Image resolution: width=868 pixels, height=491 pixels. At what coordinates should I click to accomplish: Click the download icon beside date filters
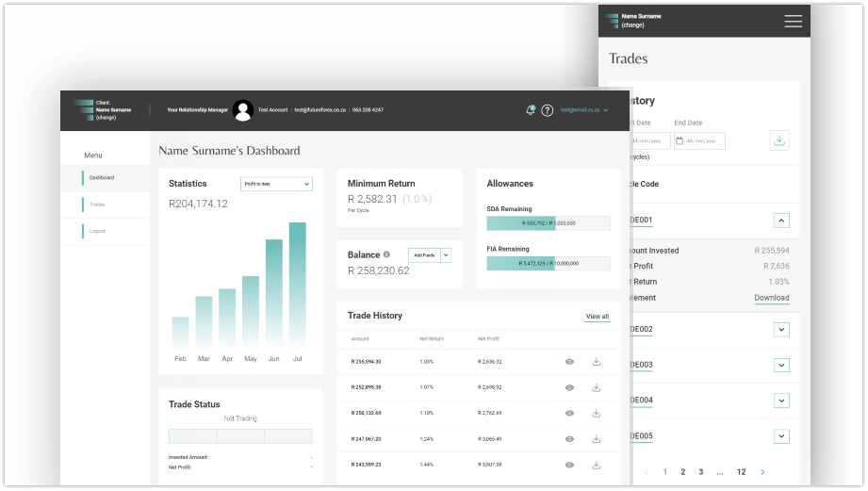(778, 140)
